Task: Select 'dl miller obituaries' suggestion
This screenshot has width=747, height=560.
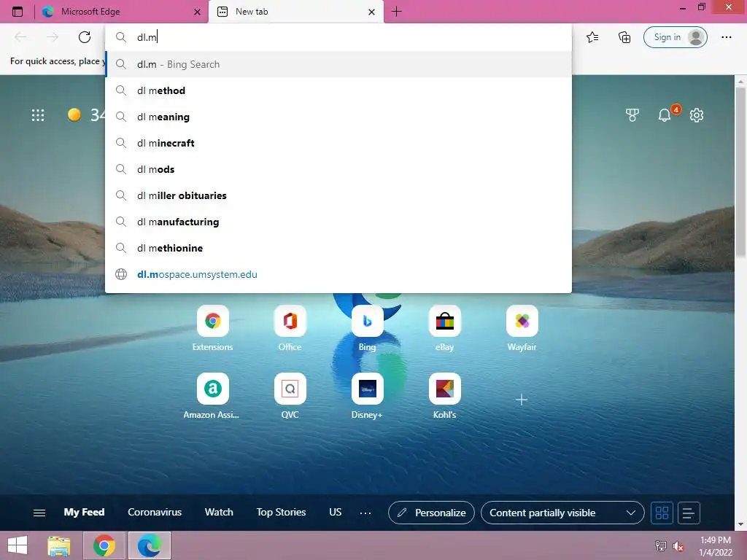Action: pos(338,195)
